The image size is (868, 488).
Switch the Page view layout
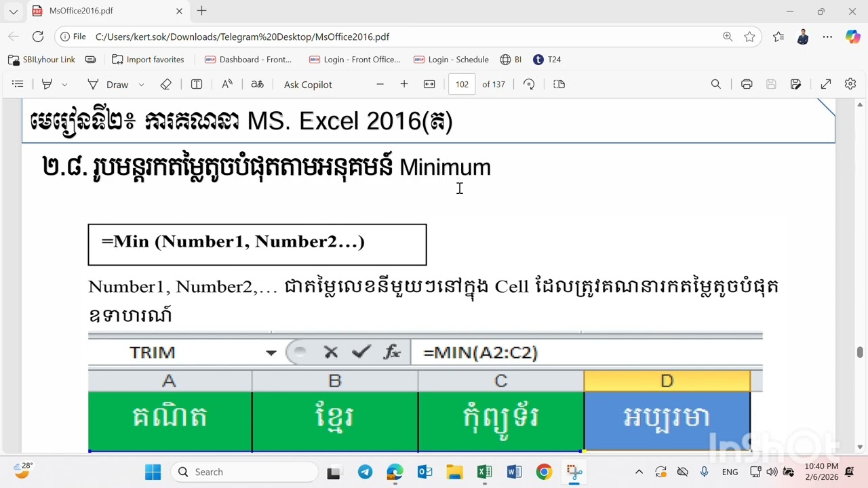pyautogui.click(x=559, y=84)
